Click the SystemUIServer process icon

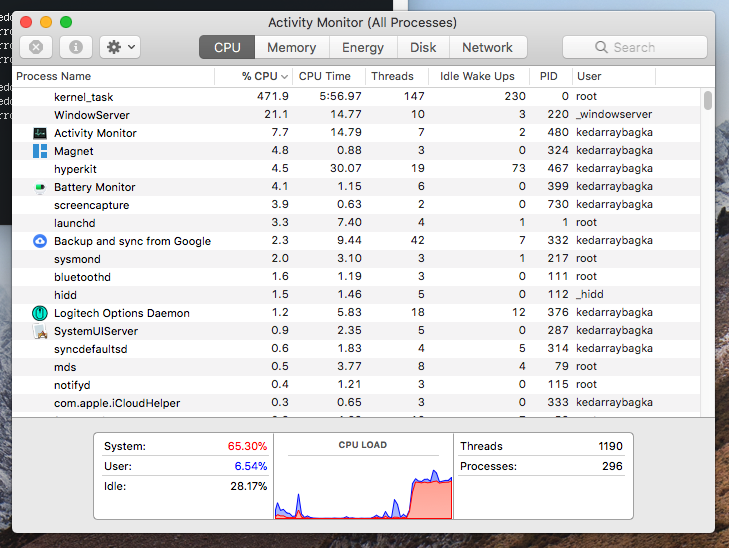[x=40, y=331]
